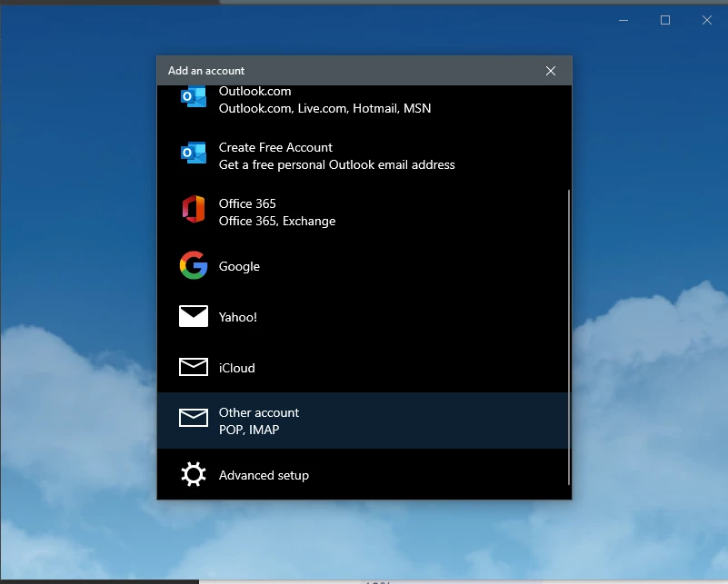The image size is (728, 584).
Task: Click the account list vertical scrollbar
Action: coord(569,337)
